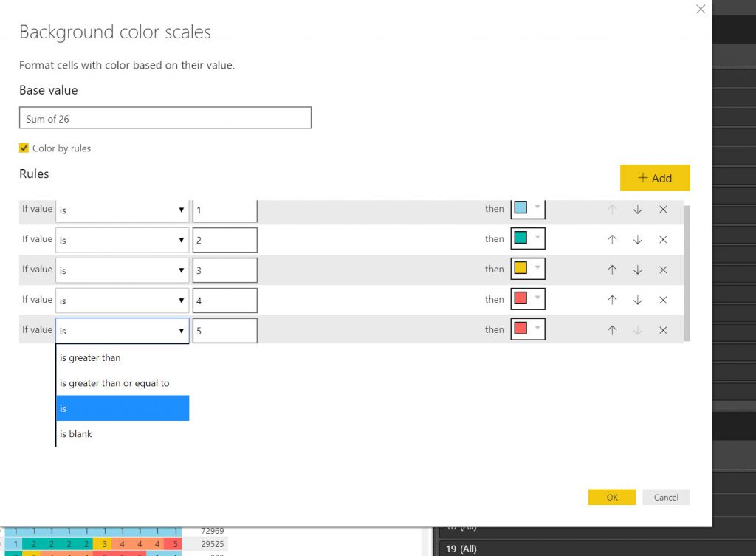Move the value 3 rule down
This screenshot has height=556, width=756.
pos(638,270)
